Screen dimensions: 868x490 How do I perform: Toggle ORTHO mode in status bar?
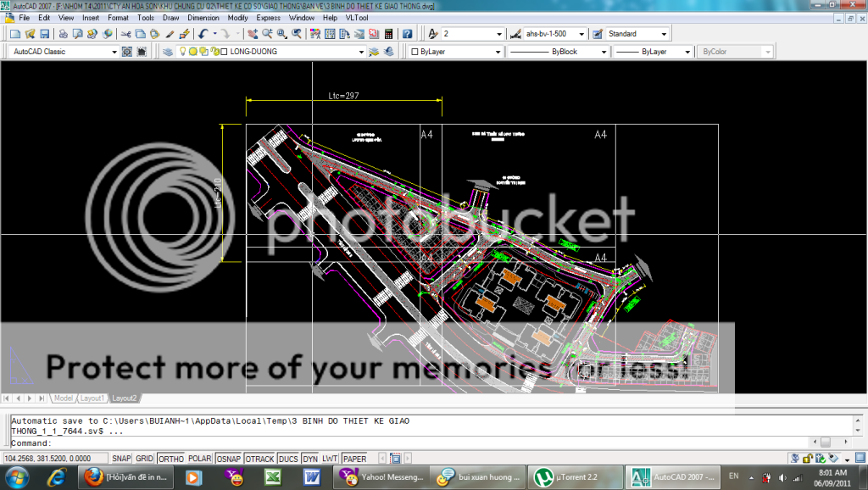pyautogui.click(x=171, y=459)
